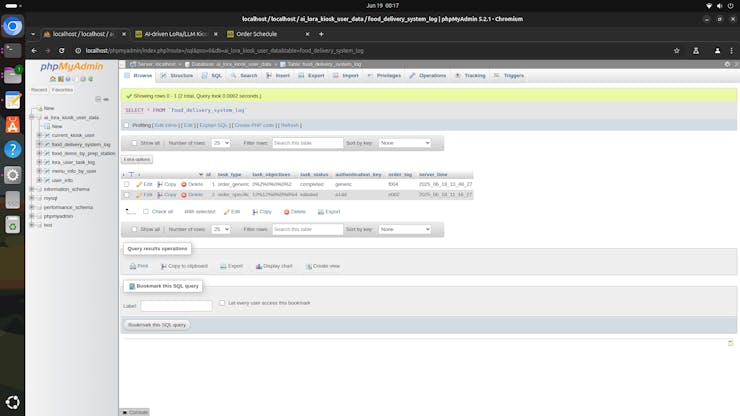The width and height of the screenshot is (740, 416).
Task: Click the Create PHP code link
Action: (x=254, y=125)
